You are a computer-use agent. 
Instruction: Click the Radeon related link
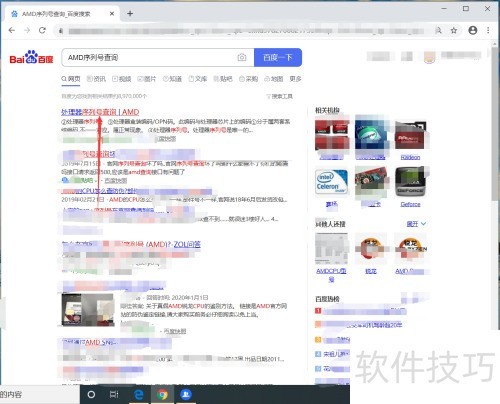410,157
